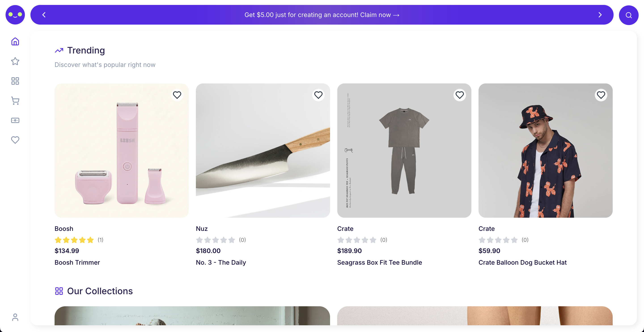
Task: Select the Home icon in the sidebar
Action: click(15, 41)
